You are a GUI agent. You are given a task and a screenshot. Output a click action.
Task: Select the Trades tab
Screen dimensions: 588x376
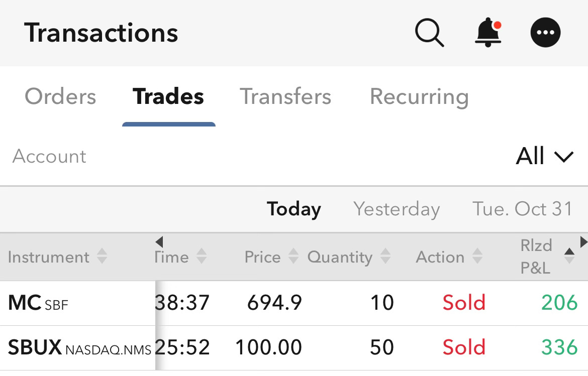168,96
